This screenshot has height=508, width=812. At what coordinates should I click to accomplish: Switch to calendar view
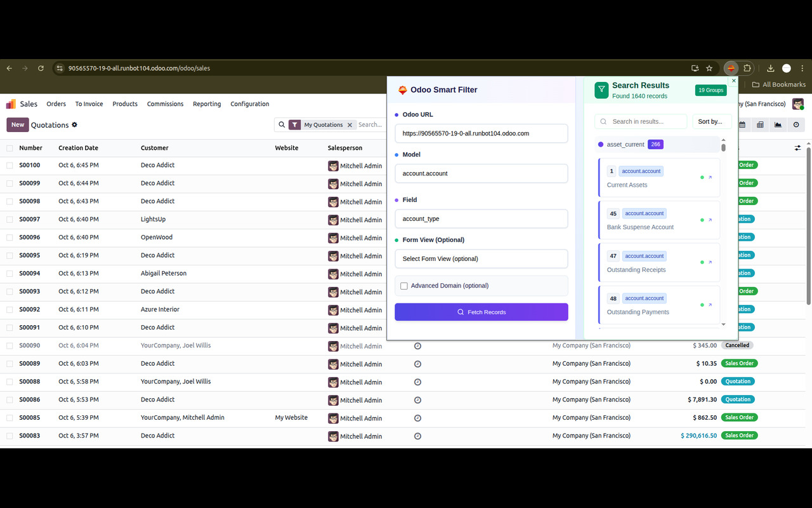(742, 125)
